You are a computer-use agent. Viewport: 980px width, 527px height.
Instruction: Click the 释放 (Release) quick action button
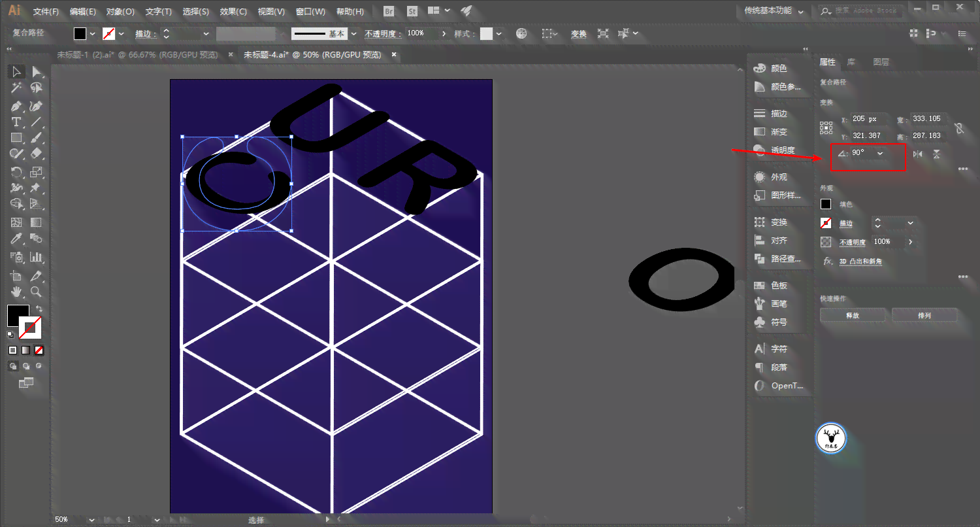click(853, 315)
